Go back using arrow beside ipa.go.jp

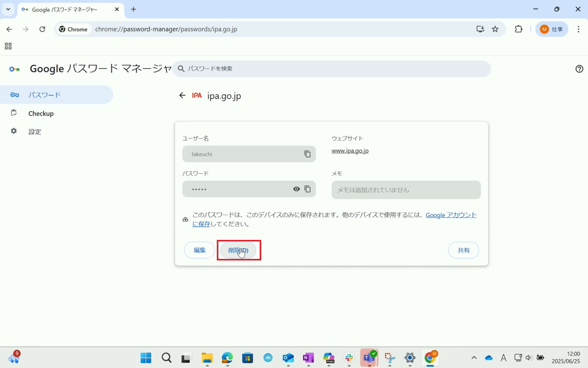point(182,96)
